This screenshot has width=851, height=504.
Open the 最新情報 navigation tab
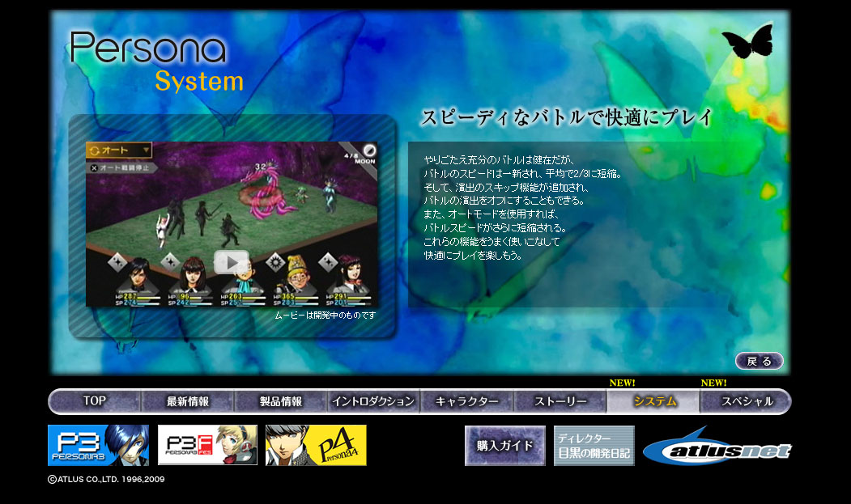coord(188,401)
